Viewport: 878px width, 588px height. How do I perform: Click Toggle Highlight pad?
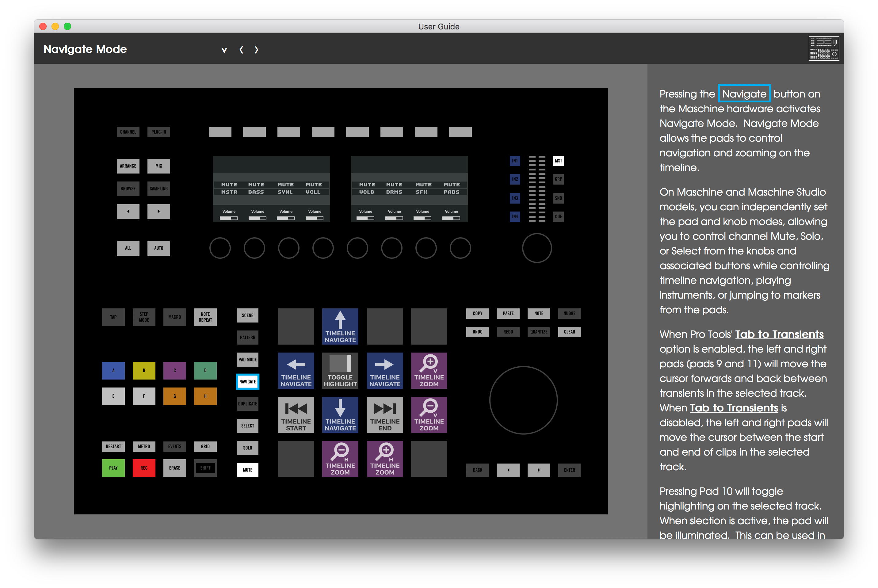[x=340, y=371]
